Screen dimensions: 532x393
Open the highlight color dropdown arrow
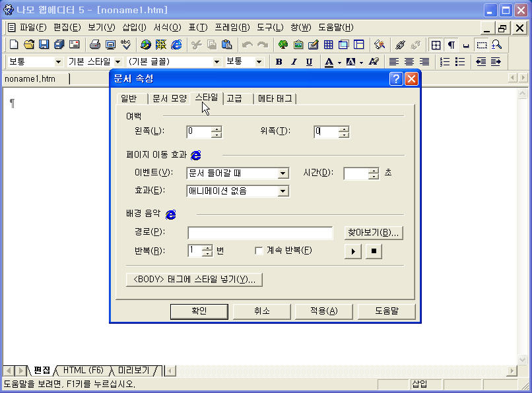(361, 62)
